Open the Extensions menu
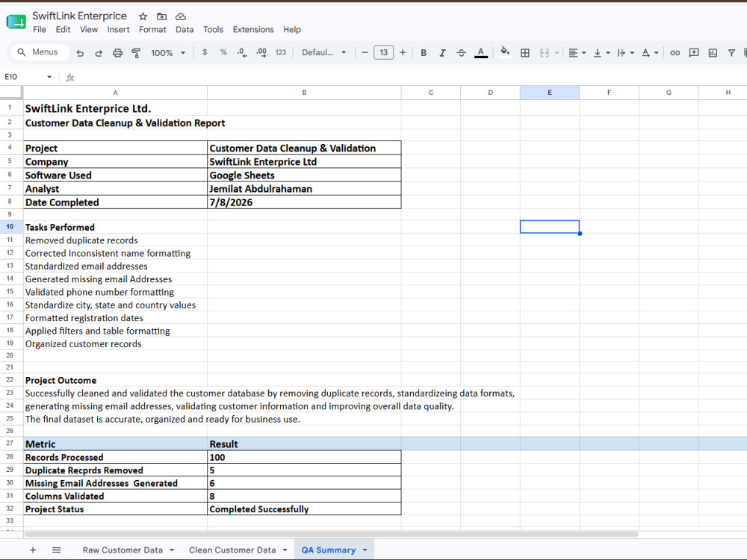This screenshot has height=560, width=747. point(253,30)
